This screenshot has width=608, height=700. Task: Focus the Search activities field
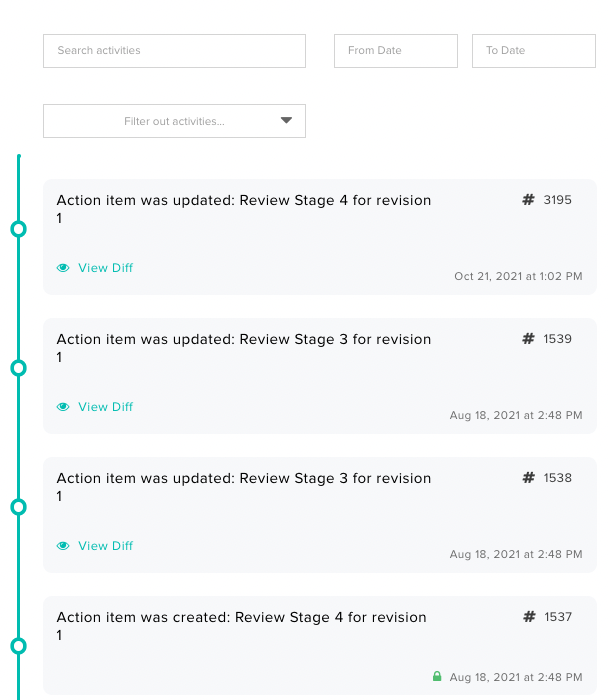[174, 51]
